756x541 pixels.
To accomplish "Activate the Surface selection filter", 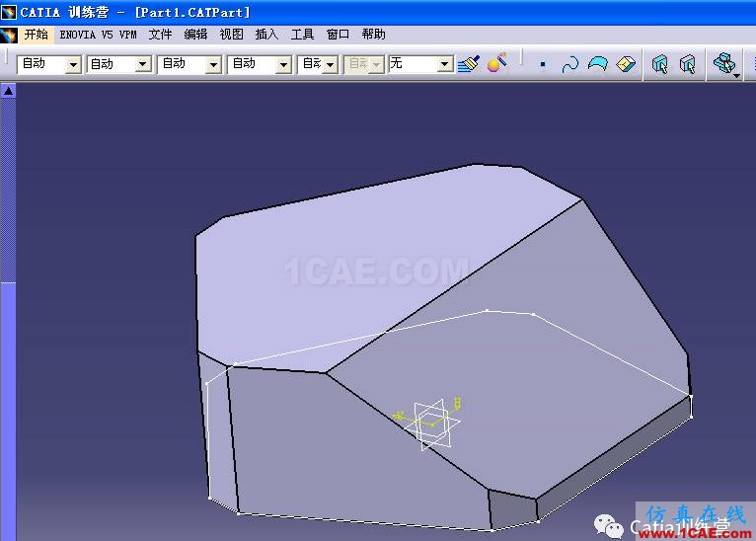I will pyautogui.click(x=598, y=64).
